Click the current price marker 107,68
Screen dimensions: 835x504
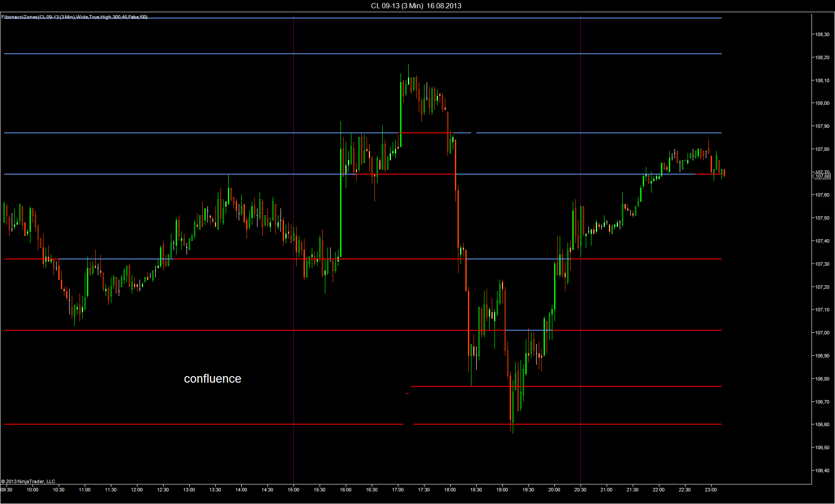822,176
